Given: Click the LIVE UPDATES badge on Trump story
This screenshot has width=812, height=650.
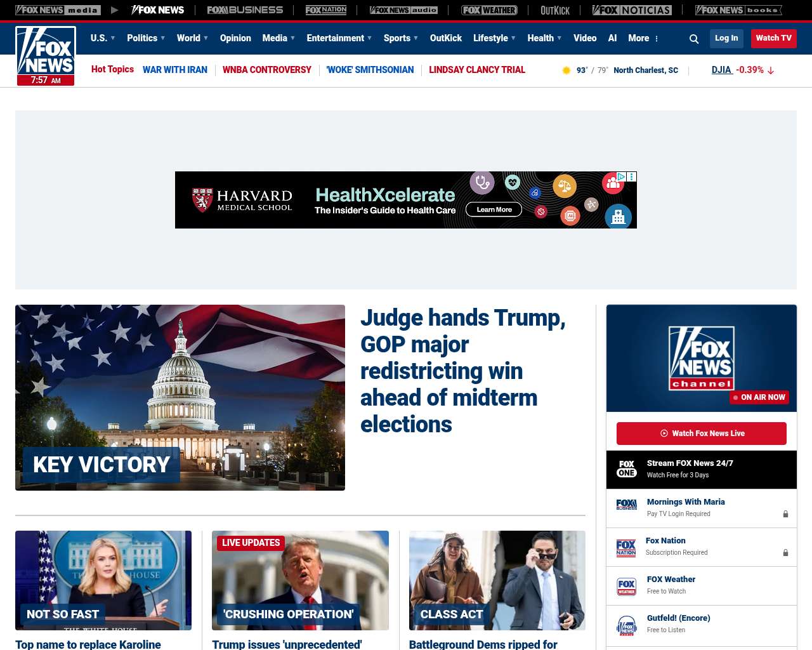Looking at the screenshot, I should 251,543.
